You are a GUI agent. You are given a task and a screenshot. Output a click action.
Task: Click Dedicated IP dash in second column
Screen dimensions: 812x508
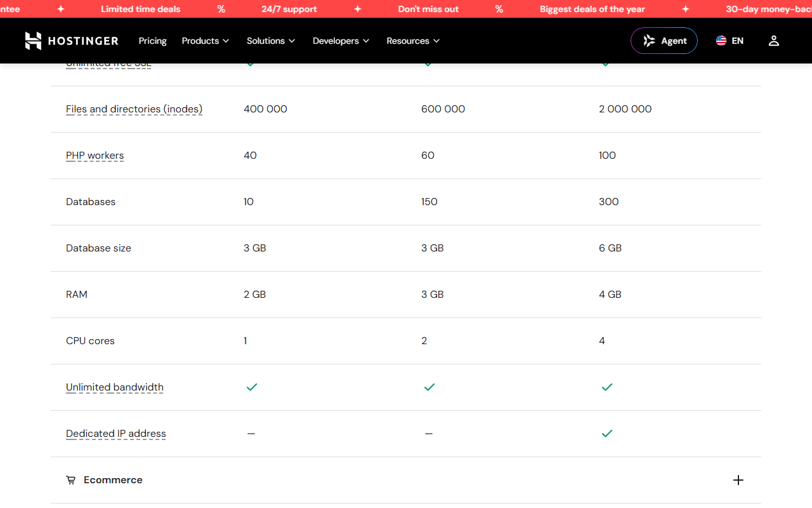pos(429,434)
